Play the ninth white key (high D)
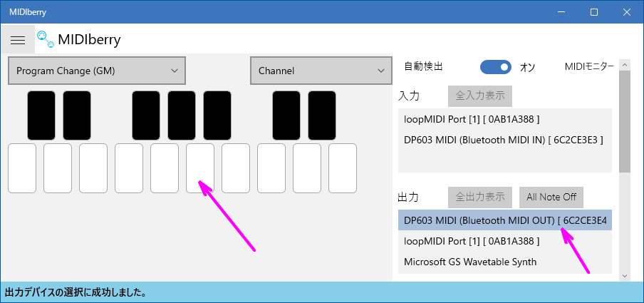The width and height of the screenshot is (644, 303). click(x=307, y=168)
